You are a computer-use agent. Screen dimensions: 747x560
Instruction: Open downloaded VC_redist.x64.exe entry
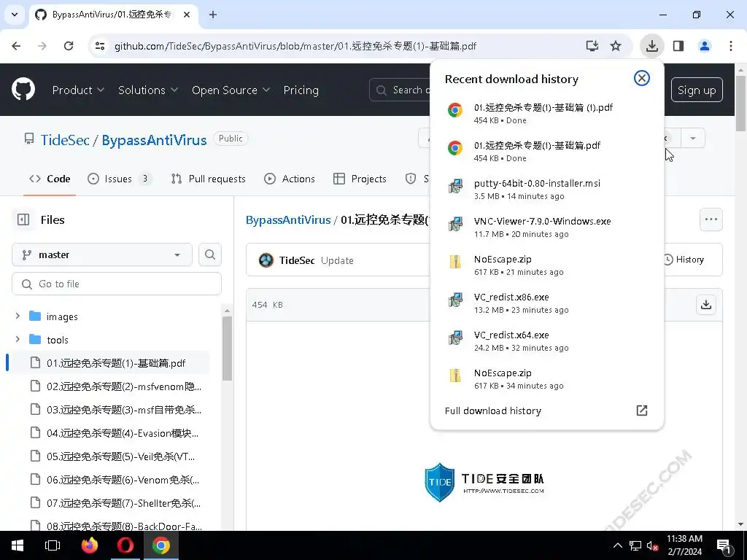(x=546, y=341)
